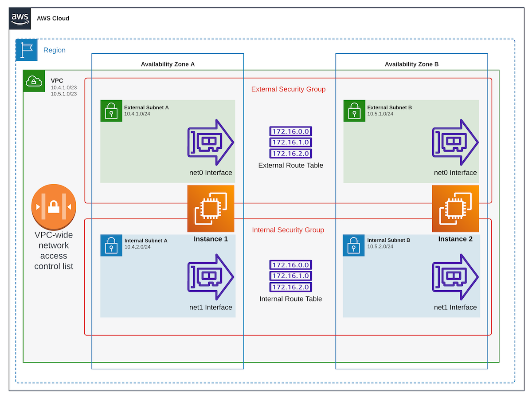Screen dimensions: 532x399
Task: Select the Availability Zone B header
Action: (411, 64)
